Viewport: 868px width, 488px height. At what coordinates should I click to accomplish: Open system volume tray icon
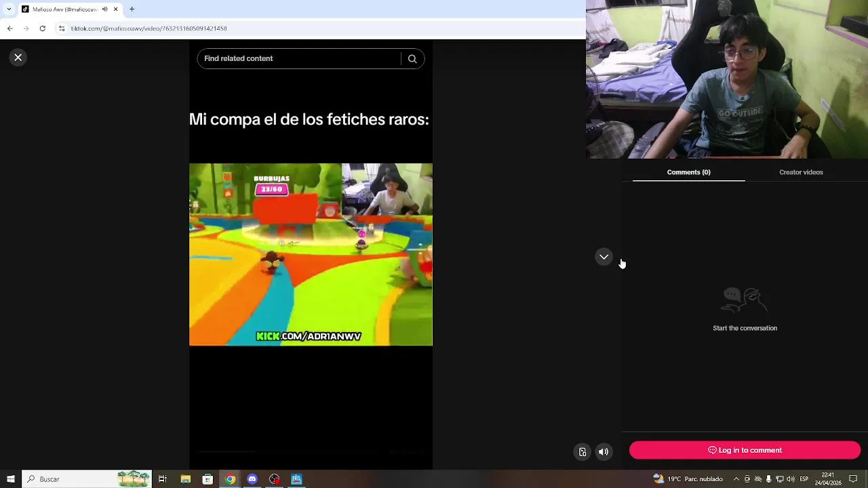point(789,479)
